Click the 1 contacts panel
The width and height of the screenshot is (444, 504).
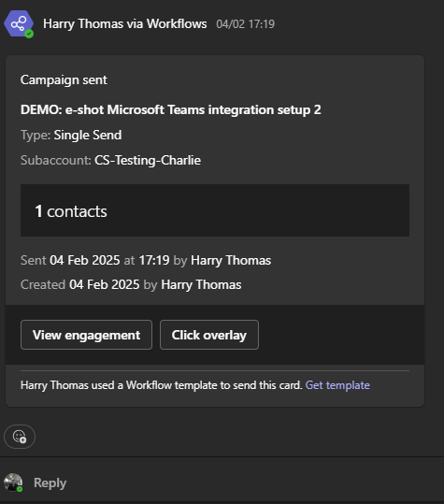215,210
